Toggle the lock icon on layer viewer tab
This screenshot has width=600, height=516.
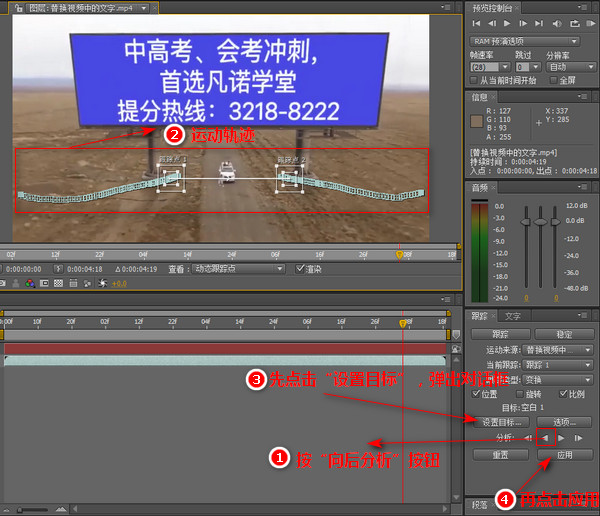coord(19,8)
